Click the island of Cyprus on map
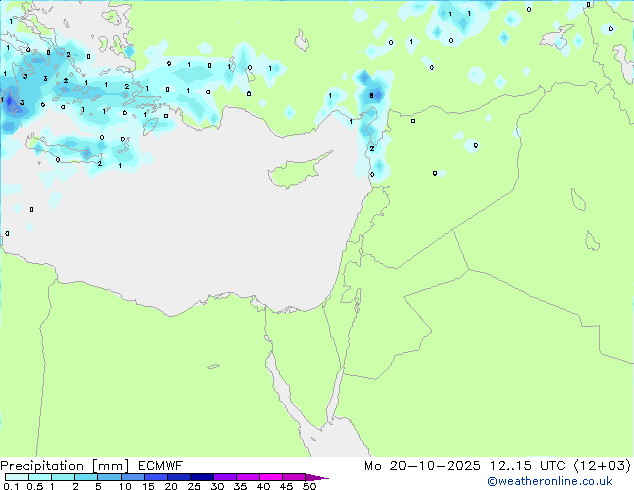634x490 pixels. (x=297, y=172)
